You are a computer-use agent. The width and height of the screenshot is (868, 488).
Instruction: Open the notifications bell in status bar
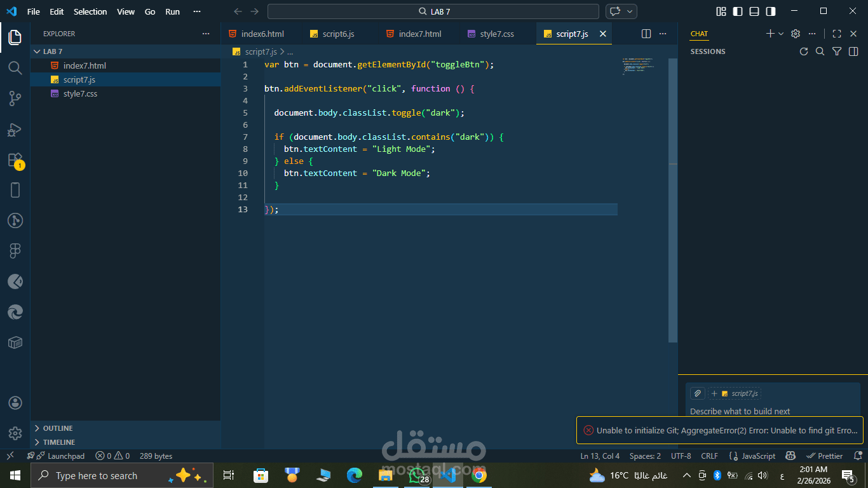click(x=857, y=456)
